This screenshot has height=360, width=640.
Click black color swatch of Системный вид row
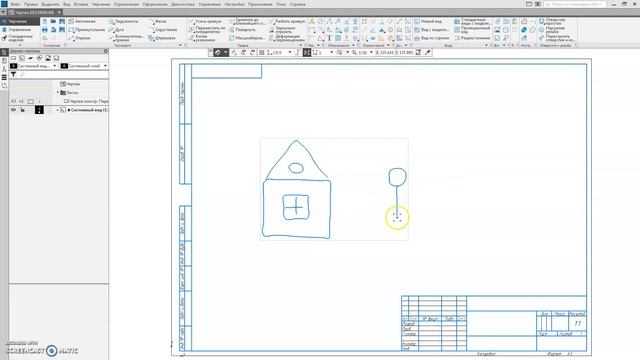tap(39, 110)
